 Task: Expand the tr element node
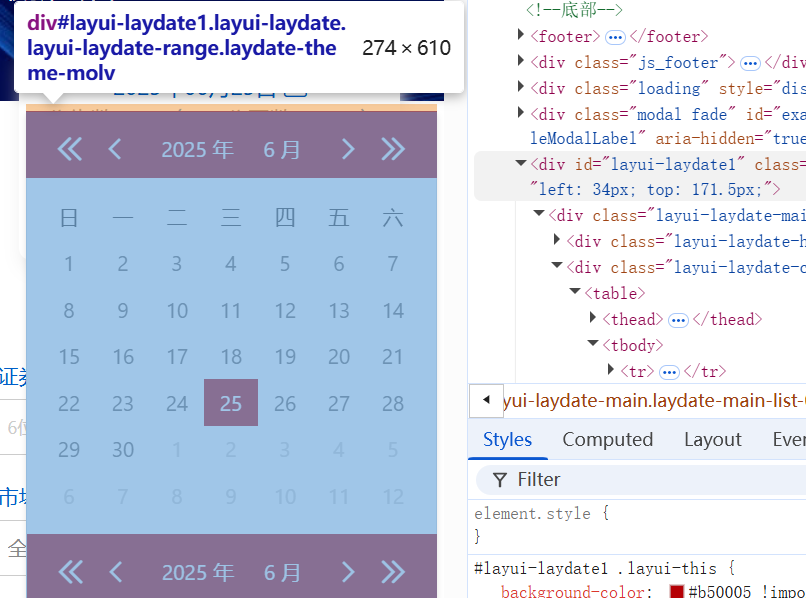click(611, 369)
